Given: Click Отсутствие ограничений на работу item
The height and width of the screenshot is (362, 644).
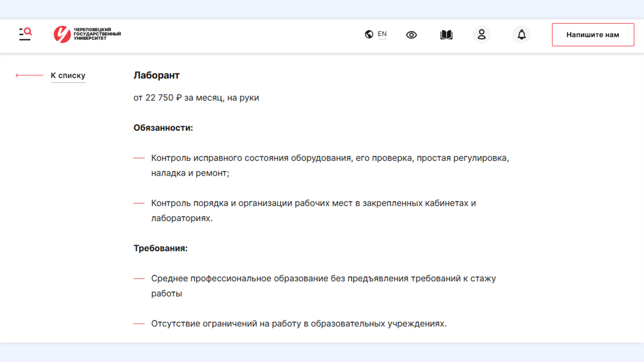Looking at the screenshot, I should tap(299, 323).
